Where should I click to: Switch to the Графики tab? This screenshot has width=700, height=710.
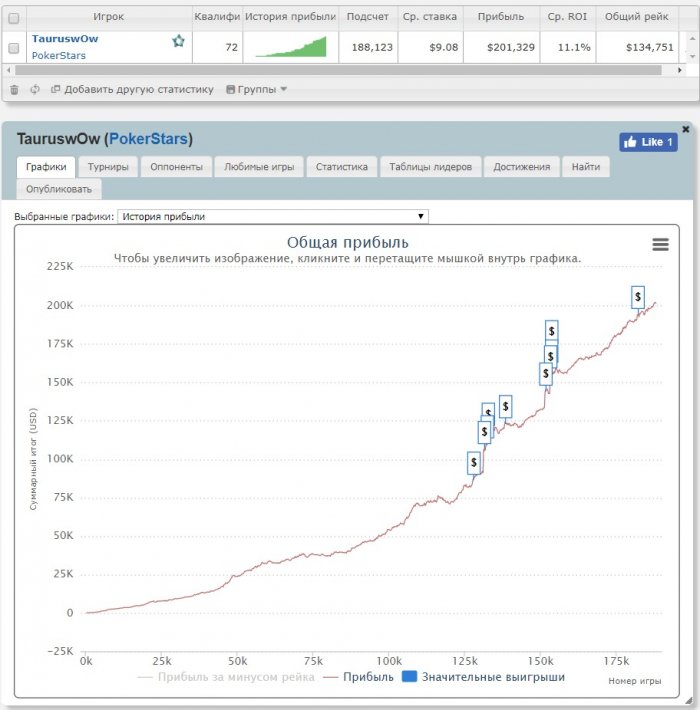coord(46,167)
